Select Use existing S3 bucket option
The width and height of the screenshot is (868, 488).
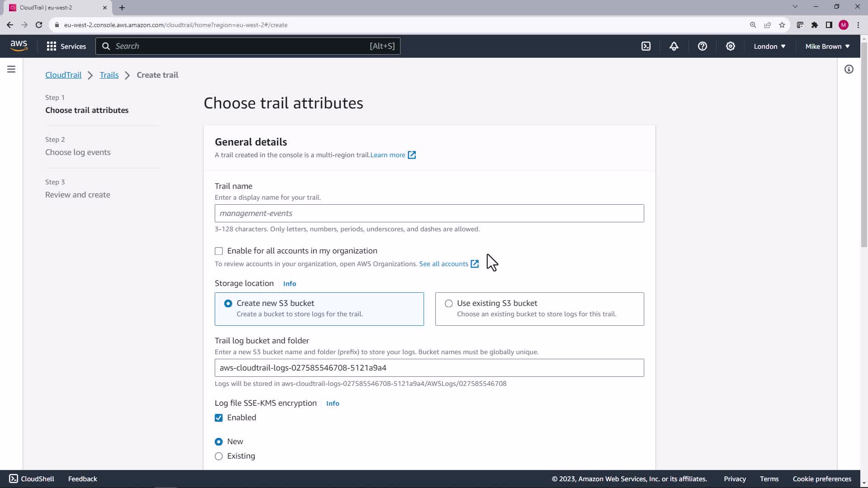pyautogui.click(x=448, y=303)
